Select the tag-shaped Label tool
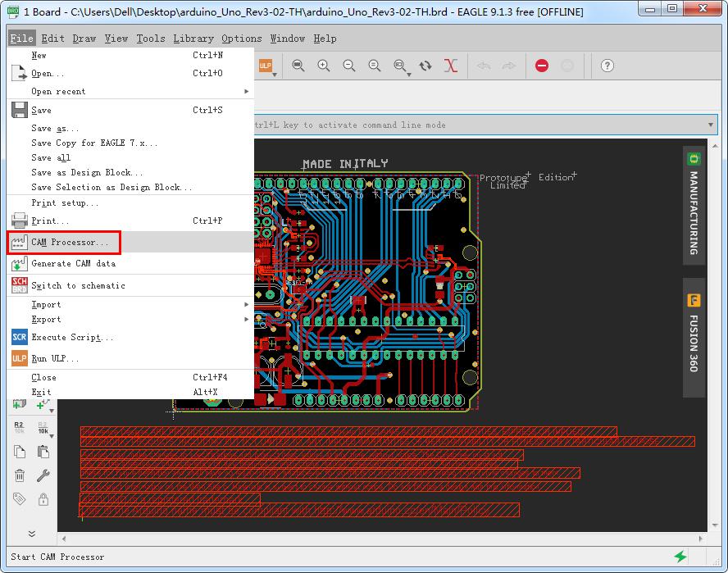 click(20, 500)
